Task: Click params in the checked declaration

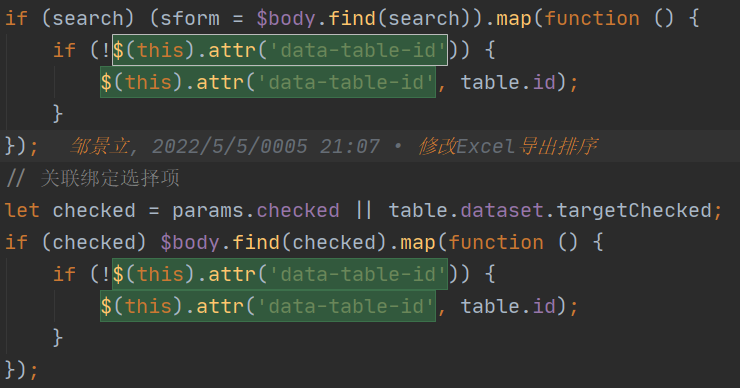Action: (208, 211)
